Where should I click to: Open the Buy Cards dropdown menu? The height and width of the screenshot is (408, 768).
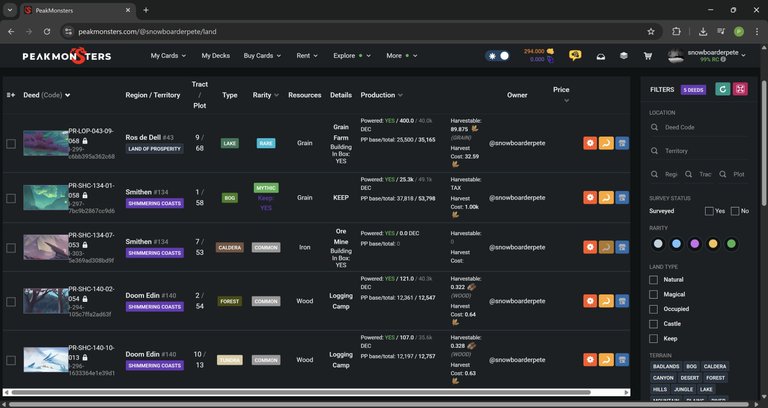point(262,56)
